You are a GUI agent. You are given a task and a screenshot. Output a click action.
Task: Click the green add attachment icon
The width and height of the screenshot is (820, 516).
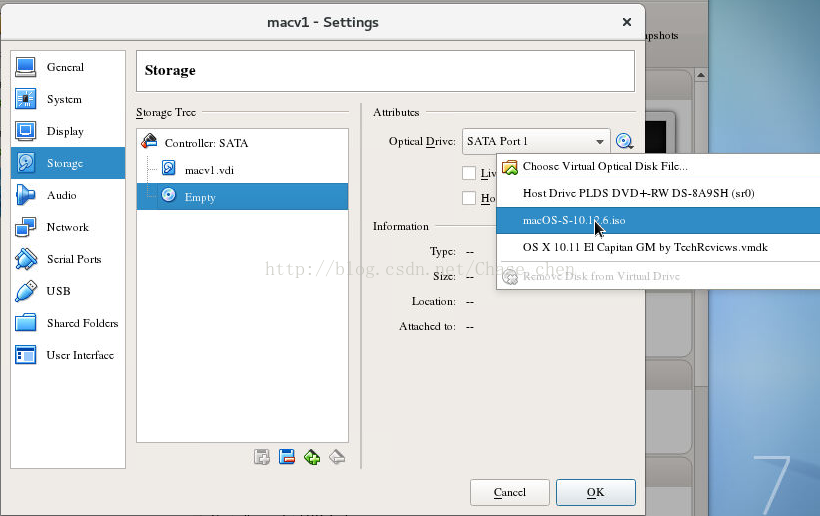coord(312,457)
